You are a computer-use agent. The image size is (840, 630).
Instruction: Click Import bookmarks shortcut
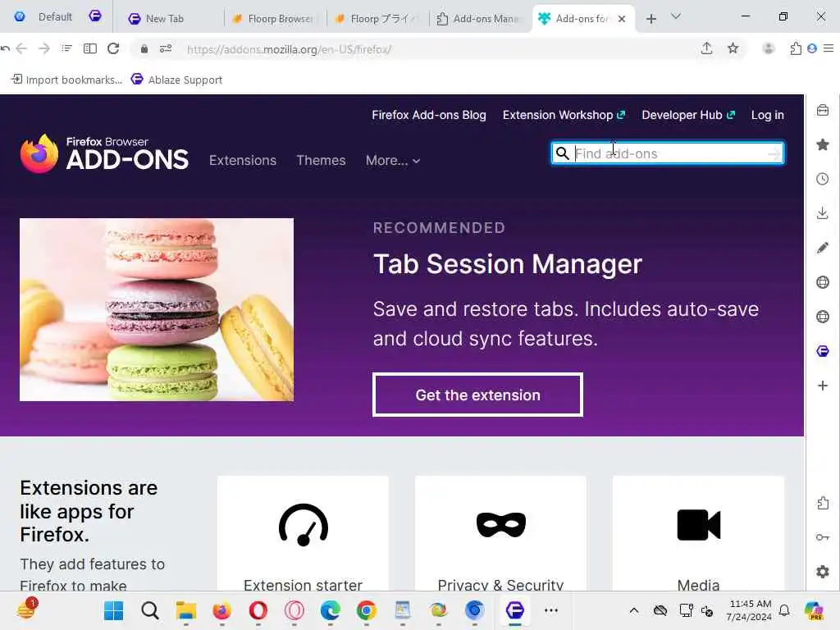[x=67, y=80]
